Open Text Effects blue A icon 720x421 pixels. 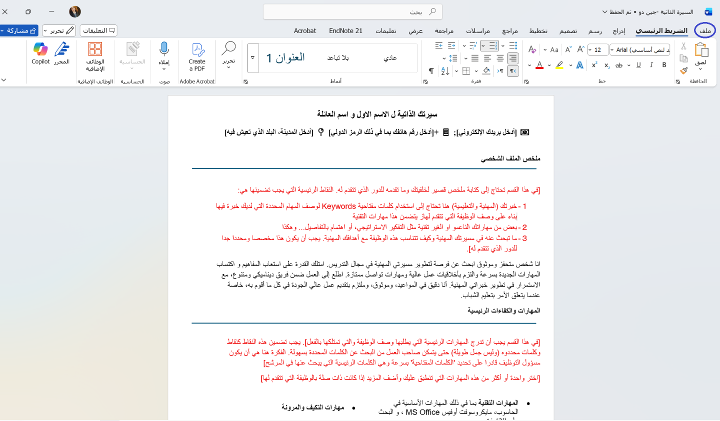[x=580, y=65]
